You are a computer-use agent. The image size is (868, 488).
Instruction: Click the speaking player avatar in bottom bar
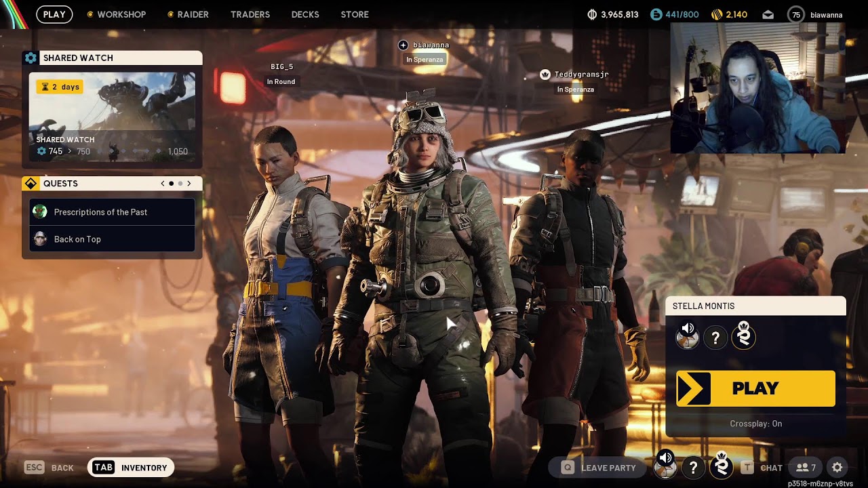coord(666,466)
